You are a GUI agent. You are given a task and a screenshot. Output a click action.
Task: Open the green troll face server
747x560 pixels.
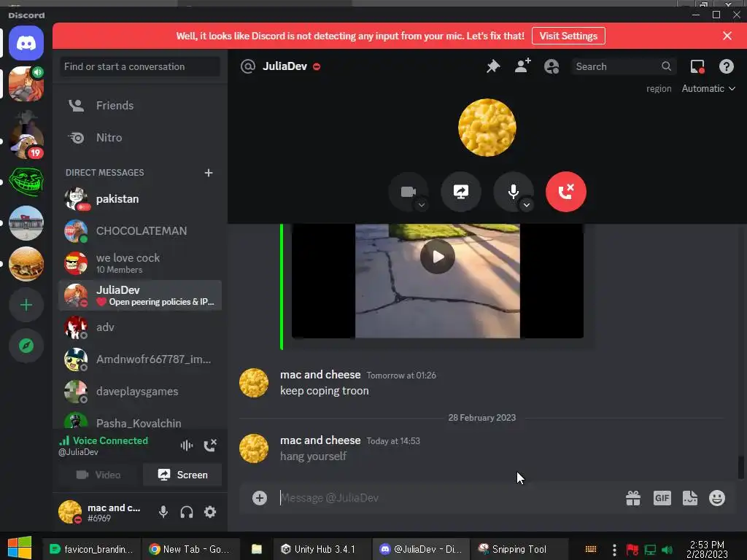click(x=26, y=182)
